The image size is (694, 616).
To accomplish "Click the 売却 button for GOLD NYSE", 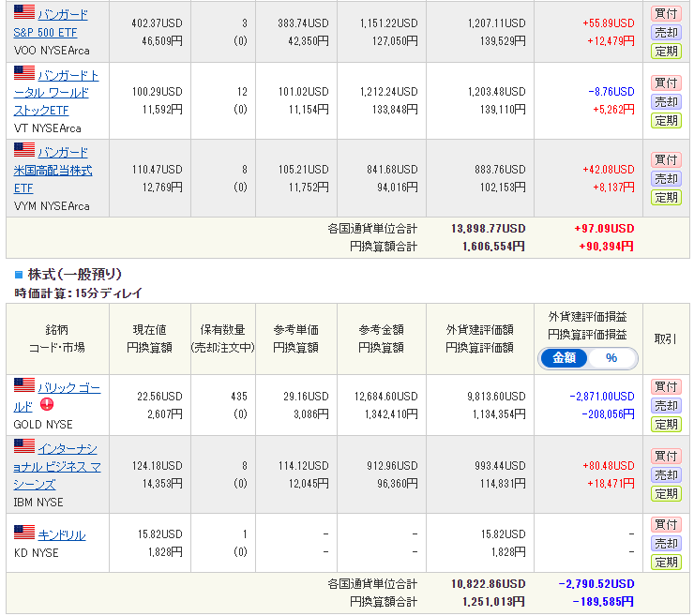I will [666, 406].
